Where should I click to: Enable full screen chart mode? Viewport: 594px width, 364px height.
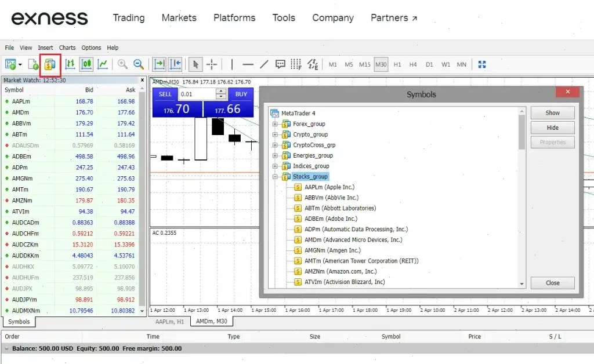482,64
